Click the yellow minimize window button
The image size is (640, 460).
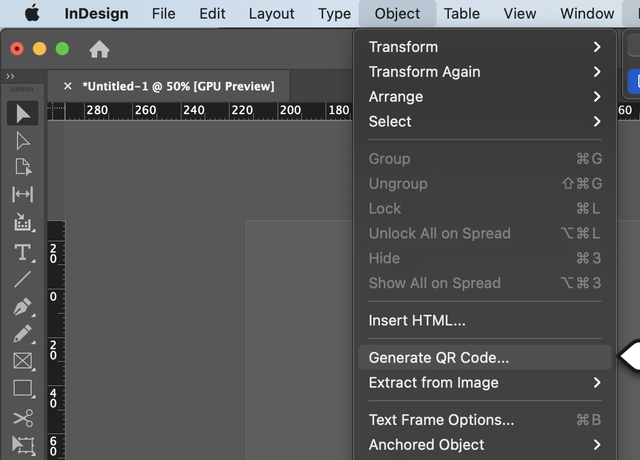(x=40, y=49)
